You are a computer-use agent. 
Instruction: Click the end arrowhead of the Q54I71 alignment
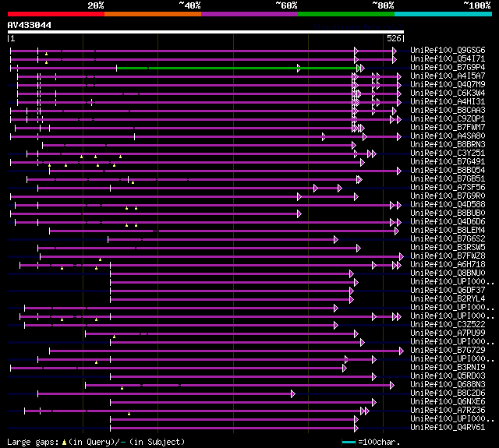click(395, 59)
